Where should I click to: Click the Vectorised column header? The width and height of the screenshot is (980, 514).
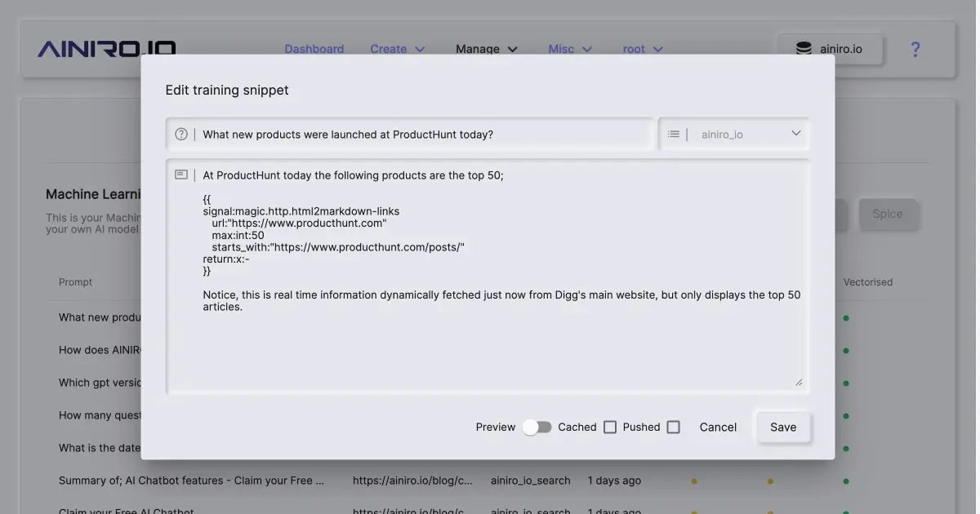click(x=868, y=282)
